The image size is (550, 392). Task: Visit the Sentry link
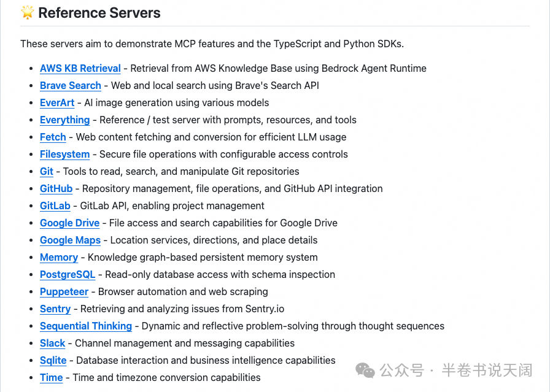coord(55,309)
